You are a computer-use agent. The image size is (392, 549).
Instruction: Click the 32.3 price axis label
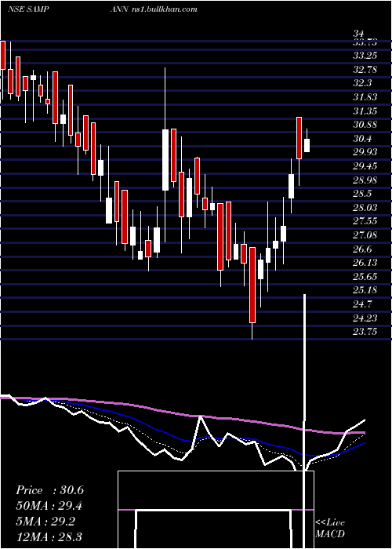(x=362, y=83)
